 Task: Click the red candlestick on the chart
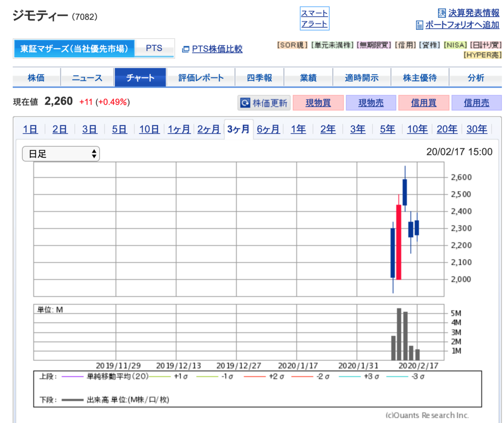point(399,242)
